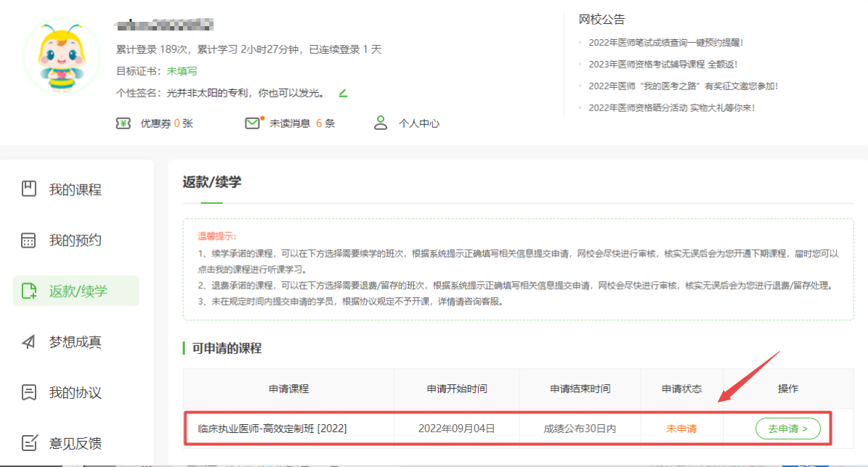Click the pencil icon to edit signature
868x467 pixels.
point(344,93)
